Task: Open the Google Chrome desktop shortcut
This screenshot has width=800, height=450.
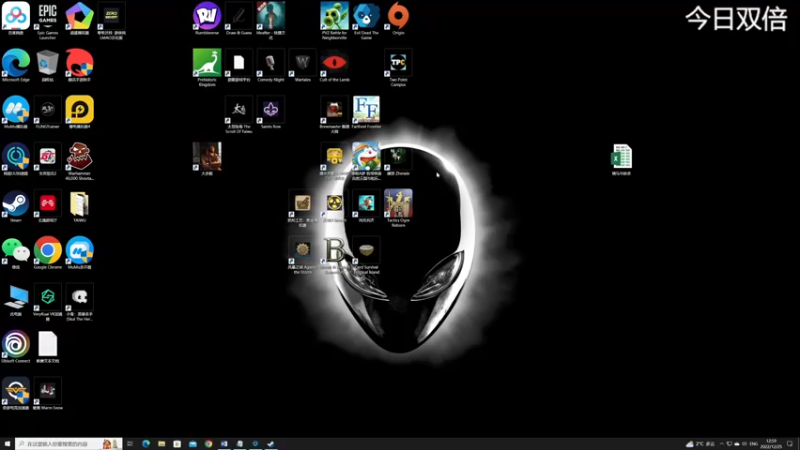Action: coord(47,253)
